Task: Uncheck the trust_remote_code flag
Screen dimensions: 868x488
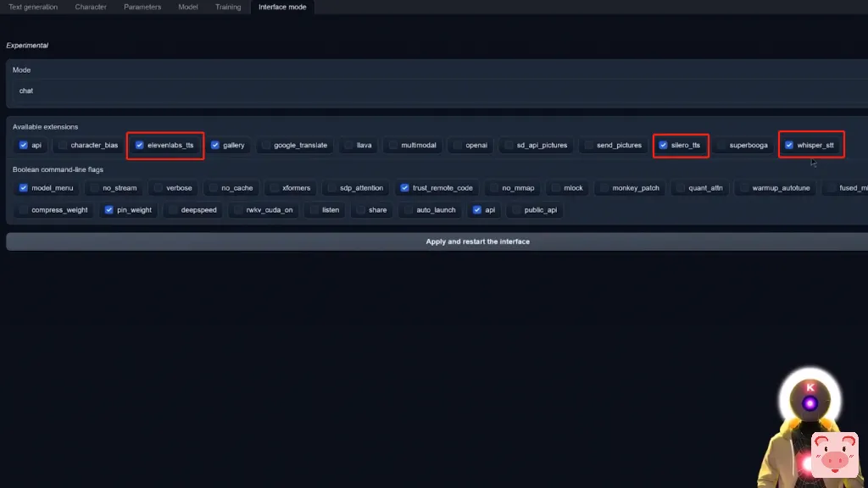Action: pos(404,188)
